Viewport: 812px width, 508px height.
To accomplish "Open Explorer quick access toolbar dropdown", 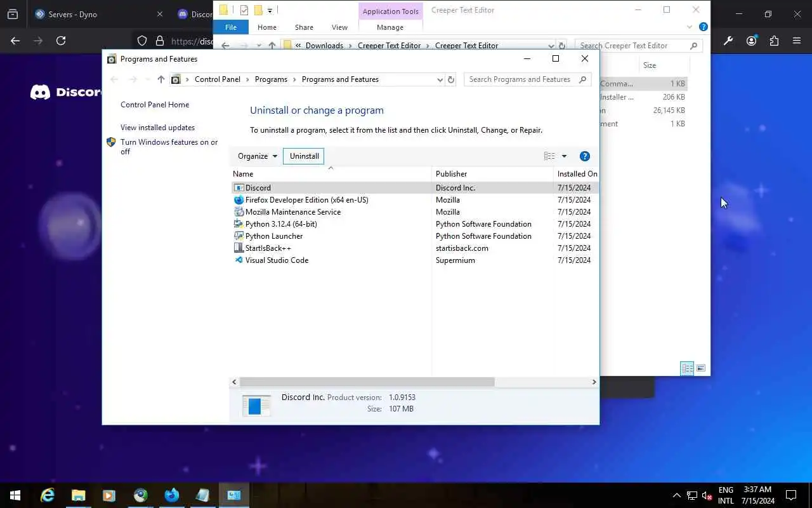I will pos(270,10).
